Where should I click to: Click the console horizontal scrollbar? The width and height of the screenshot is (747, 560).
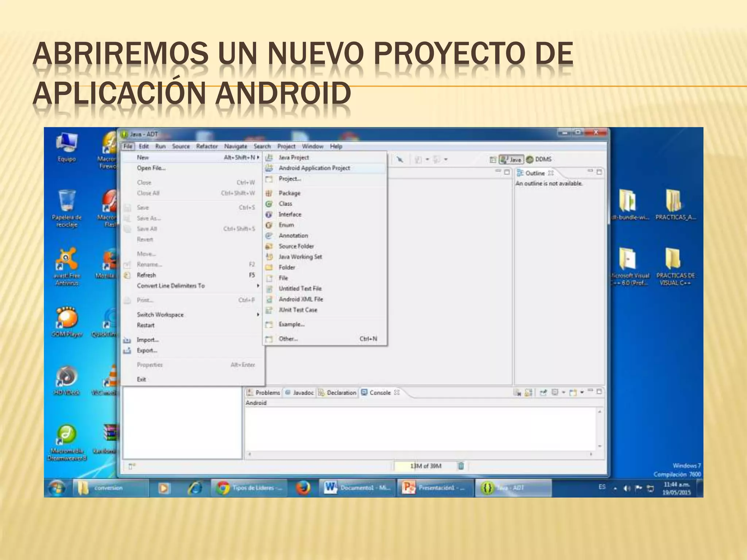(x=420, y=454)
